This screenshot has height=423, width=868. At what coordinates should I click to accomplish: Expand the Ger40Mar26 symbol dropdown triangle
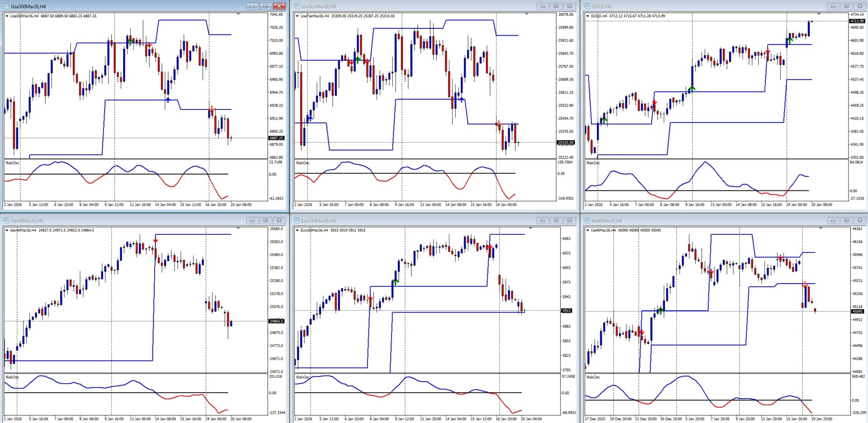pyautogui.click(x=7, y=230)
